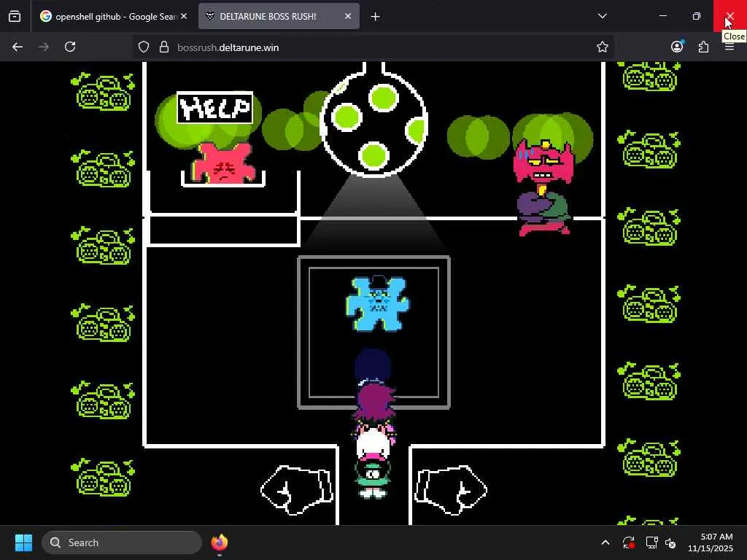Open the Windows Start menu
Viewport: 747px width, 560px height.
23,542
